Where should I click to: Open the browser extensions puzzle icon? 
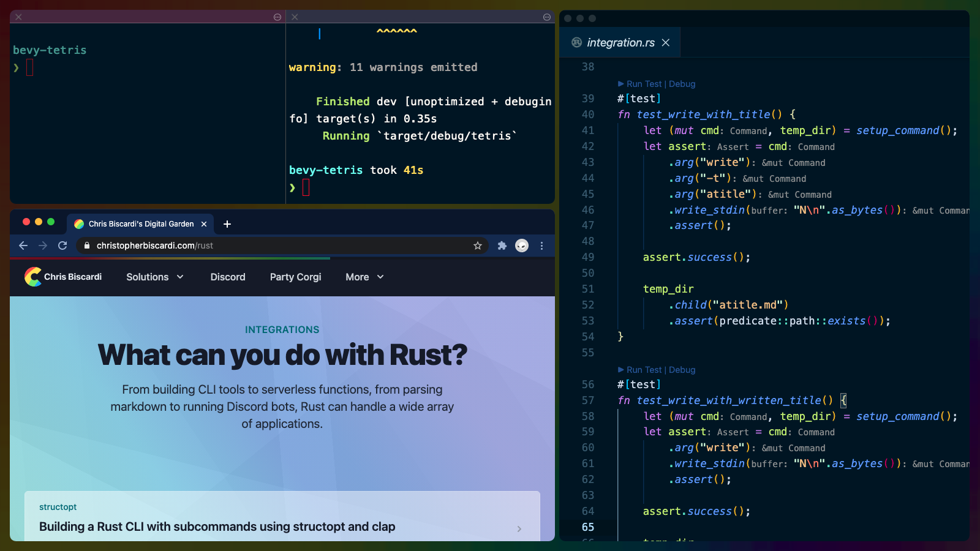pos(502,246)
